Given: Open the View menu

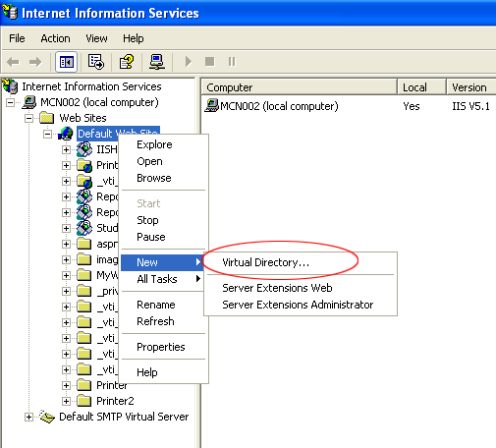Looking at the screenshot, I should point(96,38).
